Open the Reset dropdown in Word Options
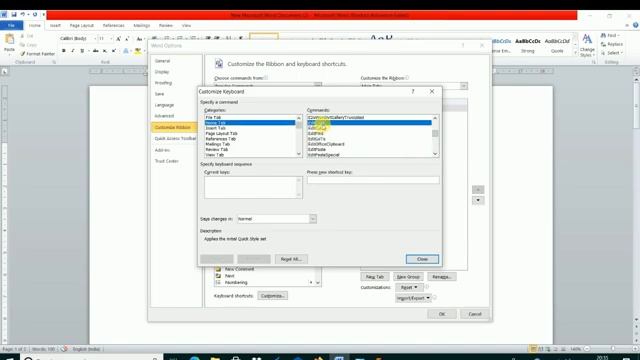 409,287
